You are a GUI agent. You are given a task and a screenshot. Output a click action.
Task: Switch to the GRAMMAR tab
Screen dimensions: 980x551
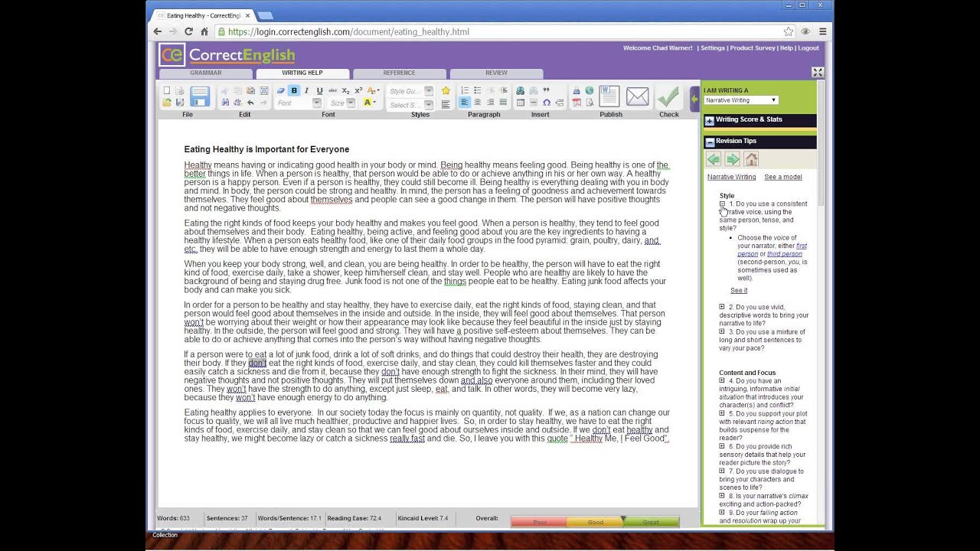coord(206,73)
